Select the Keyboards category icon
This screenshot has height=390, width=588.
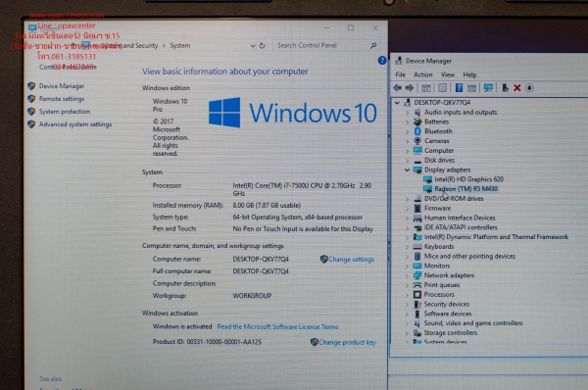pyautogui.click(x=417, y=246)
